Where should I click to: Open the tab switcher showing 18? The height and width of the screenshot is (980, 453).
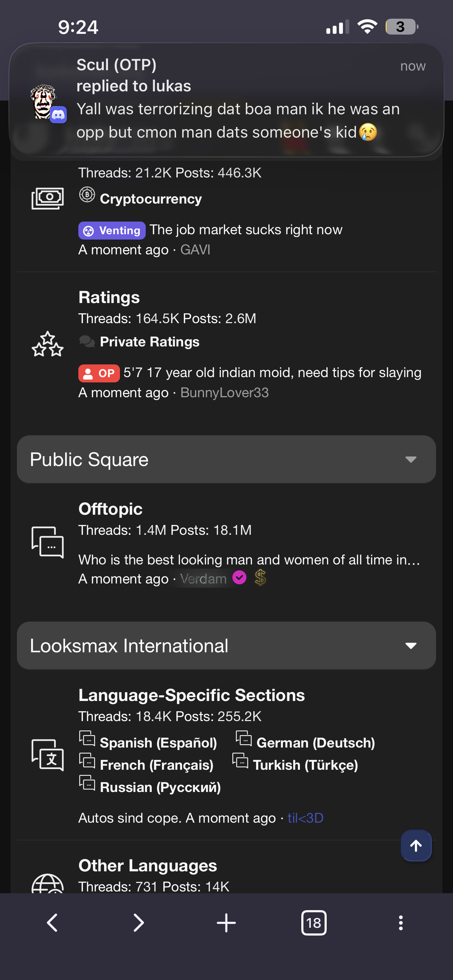[313, 922]
